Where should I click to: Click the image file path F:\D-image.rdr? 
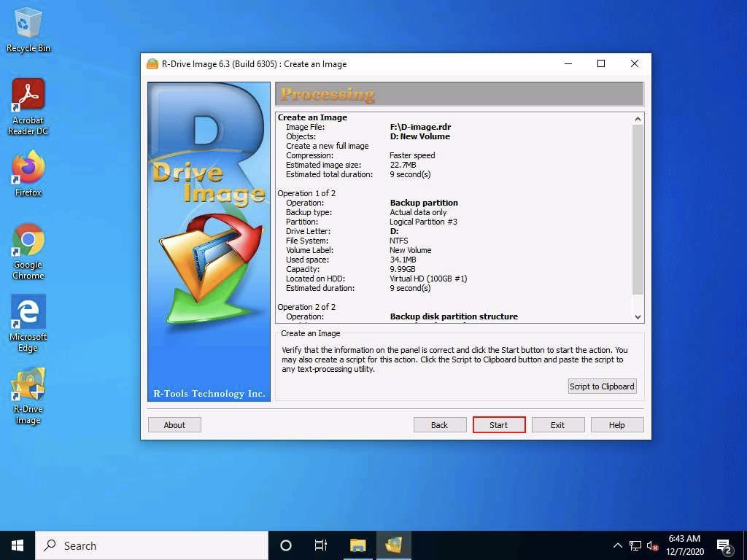pyautogui.click(x=420, y=127)
